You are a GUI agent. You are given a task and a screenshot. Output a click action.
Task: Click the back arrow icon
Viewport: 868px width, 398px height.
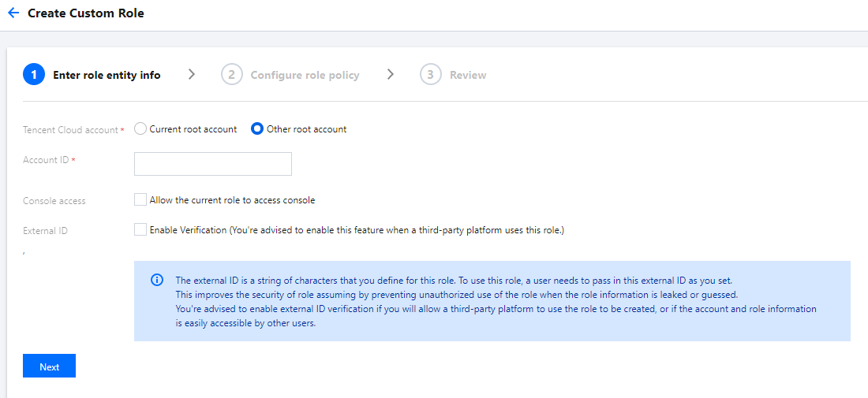pos(13,13)
